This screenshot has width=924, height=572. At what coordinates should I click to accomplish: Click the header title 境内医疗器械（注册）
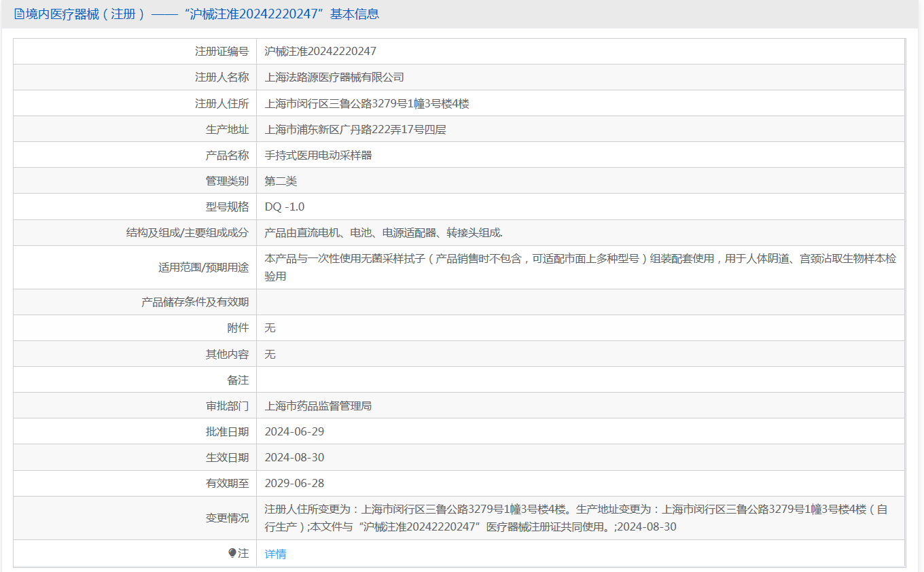86,14
